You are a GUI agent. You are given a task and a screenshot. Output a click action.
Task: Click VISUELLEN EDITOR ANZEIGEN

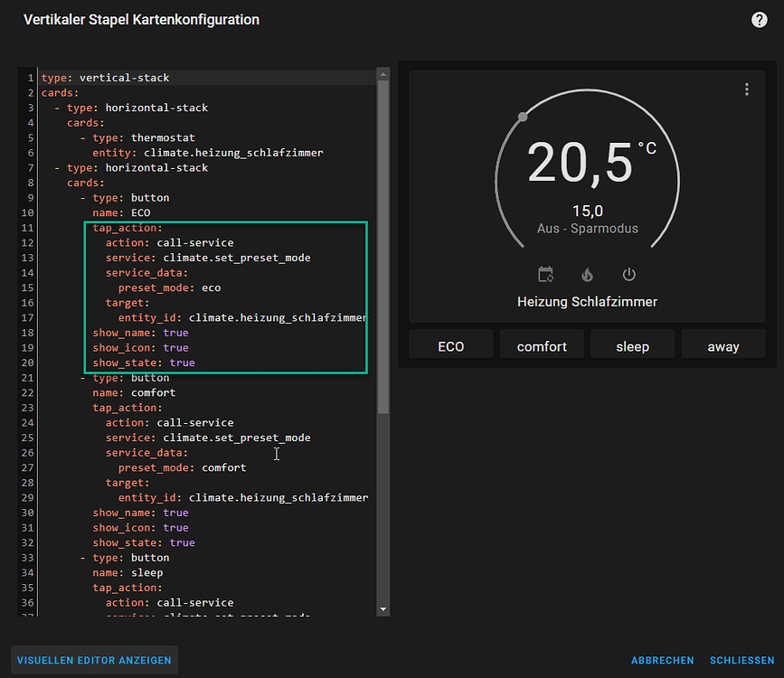(94, 660)
